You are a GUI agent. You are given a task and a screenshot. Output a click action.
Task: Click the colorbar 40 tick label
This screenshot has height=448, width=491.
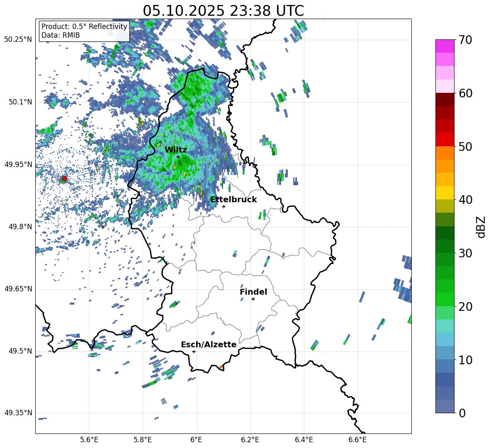(465, 200)
